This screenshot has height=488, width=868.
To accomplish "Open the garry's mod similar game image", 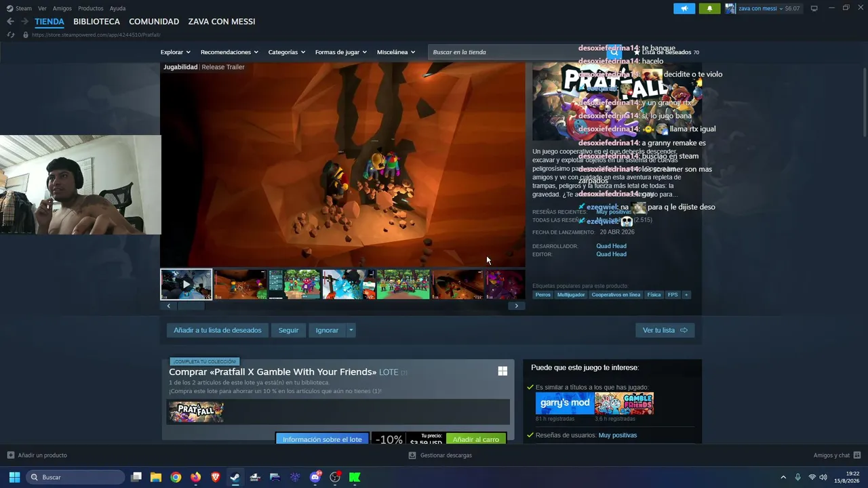I will [x=565, y=403].
